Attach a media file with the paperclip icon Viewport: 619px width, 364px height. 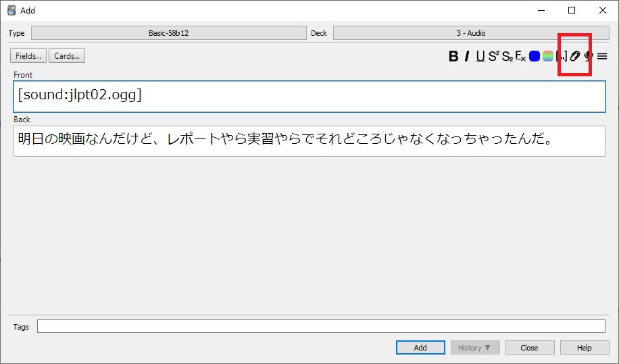[x=575, y=57]
